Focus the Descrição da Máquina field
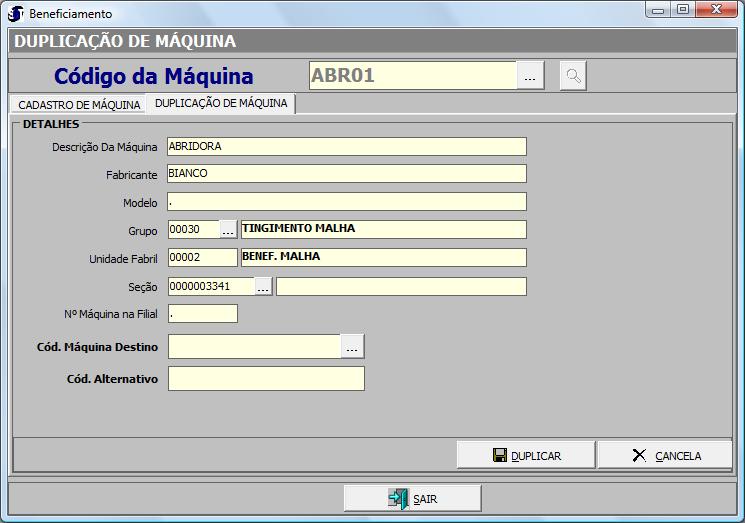The height and width of the screenshot is (523, 745). point(346,147)
